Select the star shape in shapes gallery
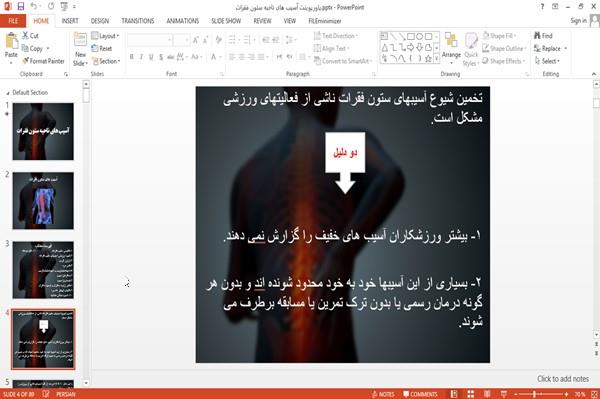600x399 pixels. [428, 59]
